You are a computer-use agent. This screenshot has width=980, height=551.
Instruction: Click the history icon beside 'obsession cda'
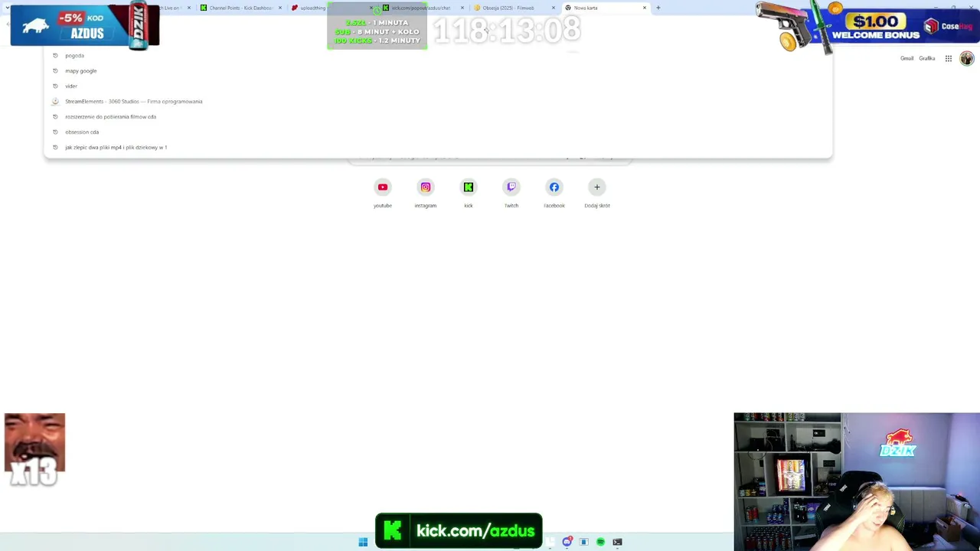55,132
